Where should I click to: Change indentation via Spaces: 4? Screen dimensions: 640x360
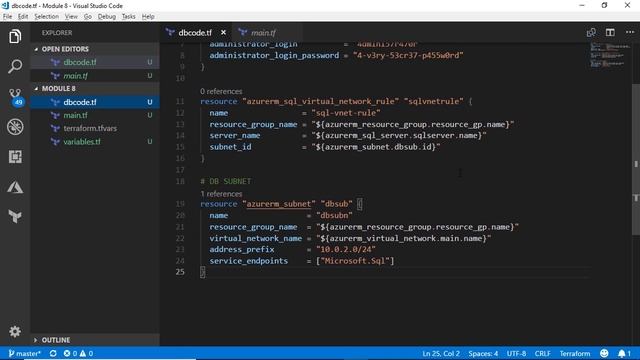(x=483, y=353)
